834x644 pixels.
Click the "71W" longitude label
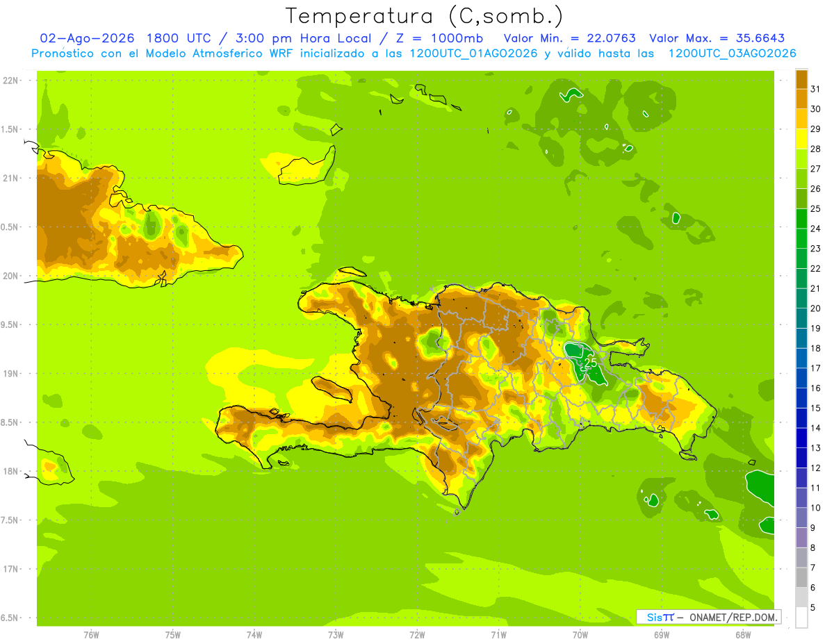(x=498, y=635)
